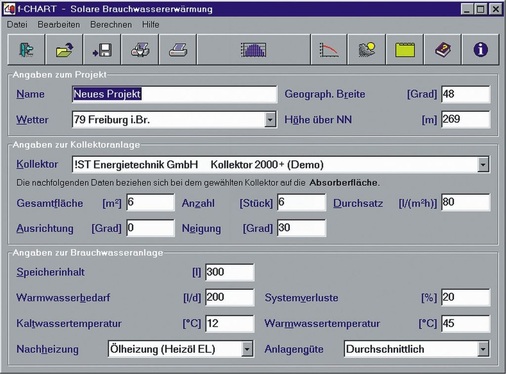Click the yellow collector panel icon
The height and width of the screenshot is (374, 506).
point(405,50)
